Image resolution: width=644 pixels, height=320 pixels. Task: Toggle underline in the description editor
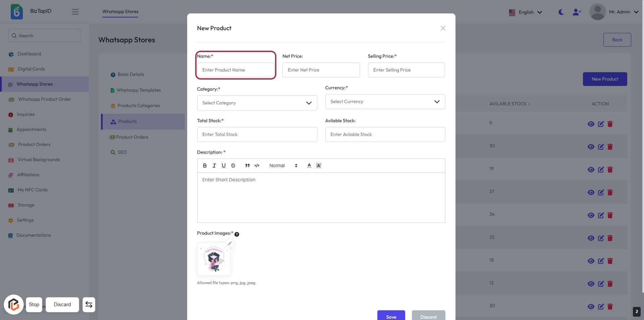pyautogui.click(x=224, y=166)
